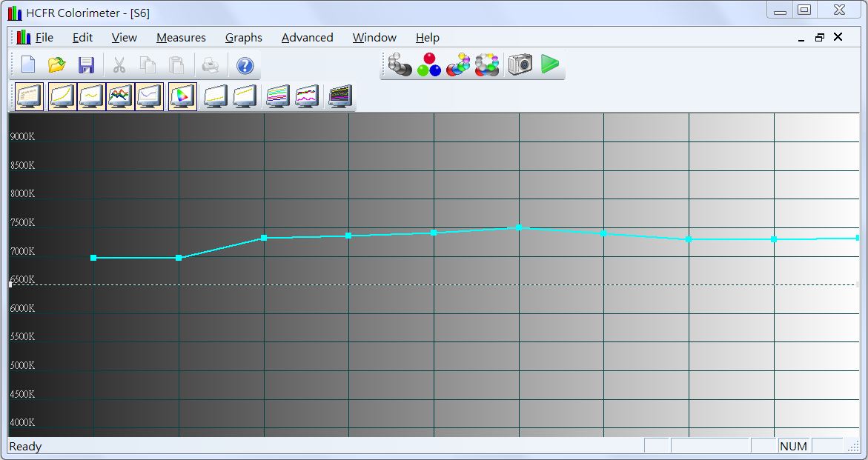Print using the printer icon
The width and height of the screenshot is (868, 460).
coord(211,64)
